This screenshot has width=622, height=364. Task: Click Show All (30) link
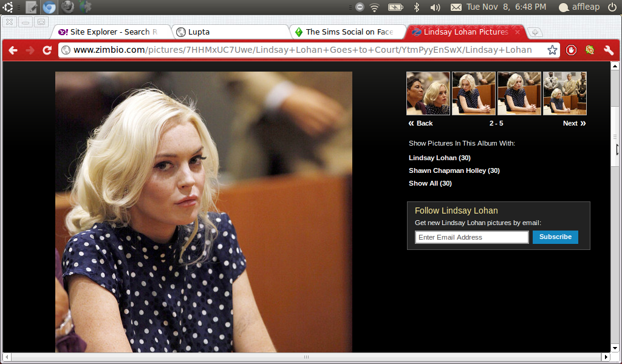coord(430,183)
